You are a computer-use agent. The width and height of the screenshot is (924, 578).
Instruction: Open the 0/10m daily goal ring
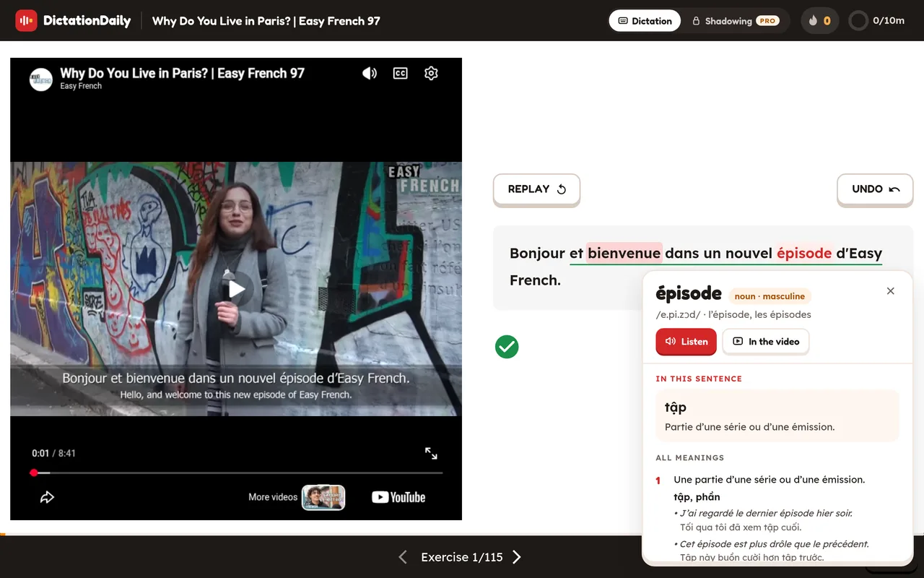[x=877, y=21]
